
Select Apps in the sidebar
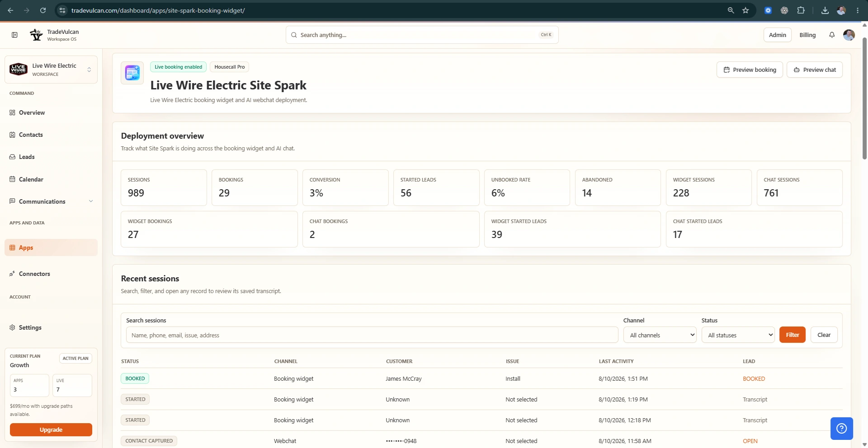coord(51,247)
